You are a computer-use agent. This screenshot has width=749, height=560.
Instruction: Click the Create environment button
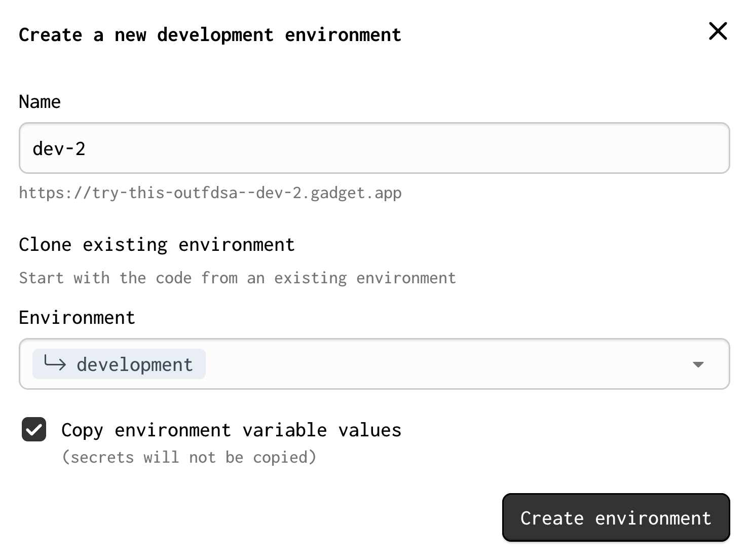coord(616,517)
